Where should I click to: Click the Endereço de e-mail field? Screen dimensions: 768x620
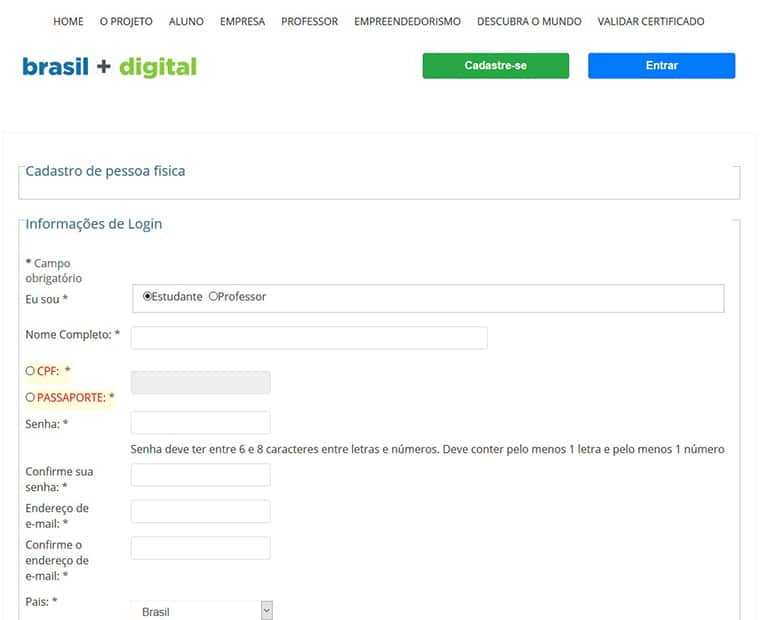coord(200,512)
